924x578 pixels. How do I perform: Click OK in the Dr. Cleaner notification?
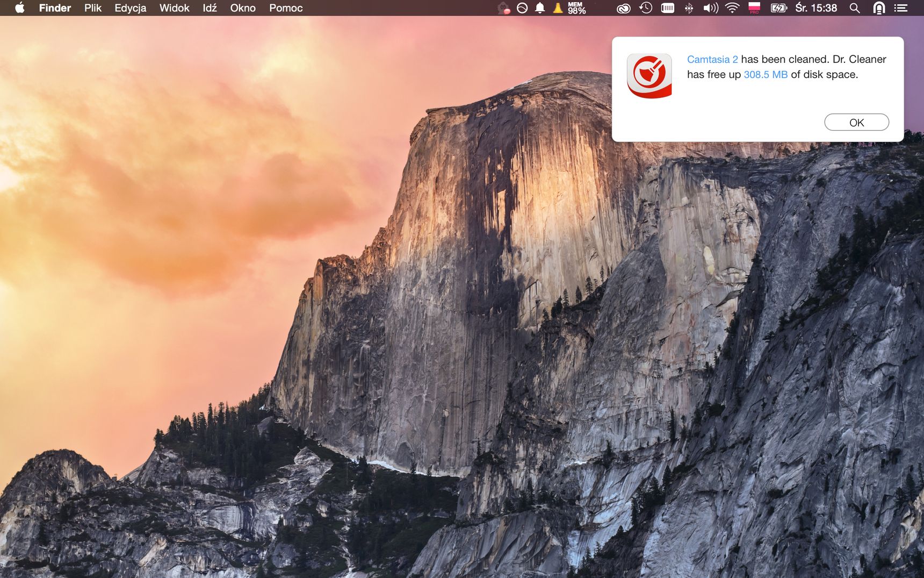point(856,122)
